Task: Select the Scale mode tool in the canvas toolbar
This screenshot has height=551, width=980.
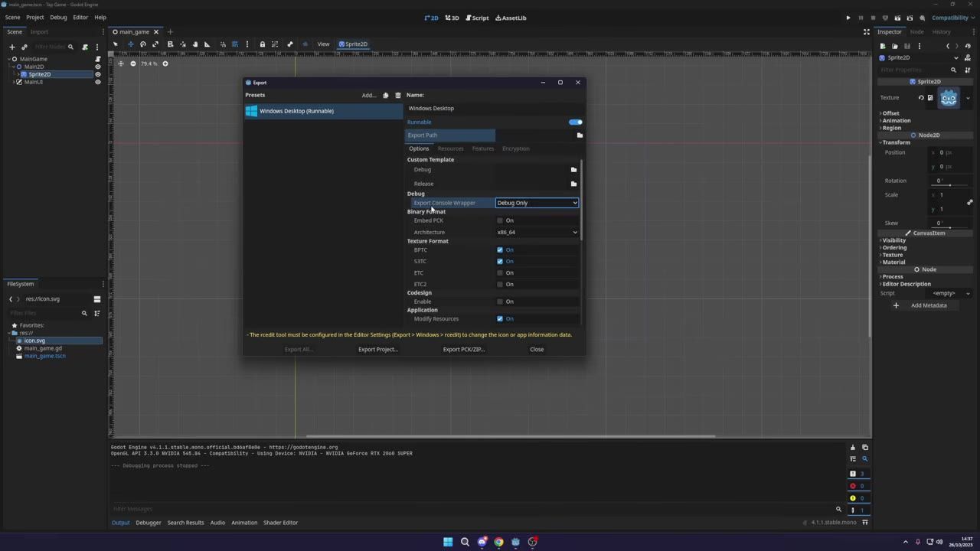Action: click(x=155, y=44)
